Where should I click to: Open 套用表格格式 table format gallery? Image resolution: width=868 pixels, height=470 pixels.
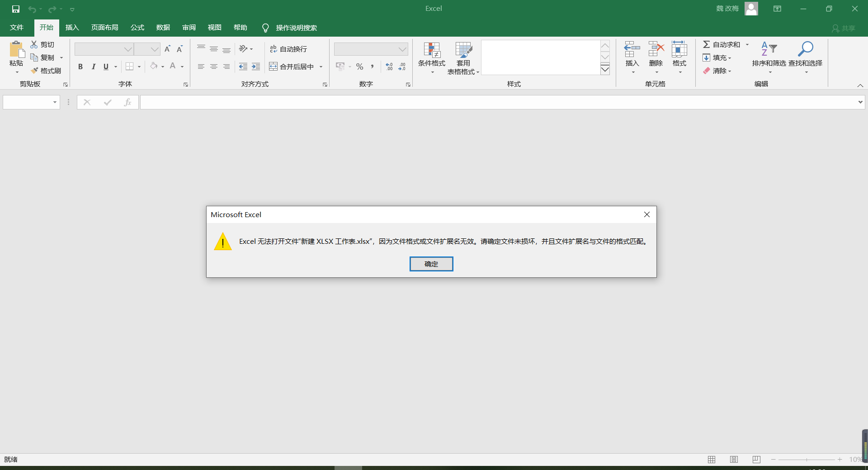click(463, 58)
